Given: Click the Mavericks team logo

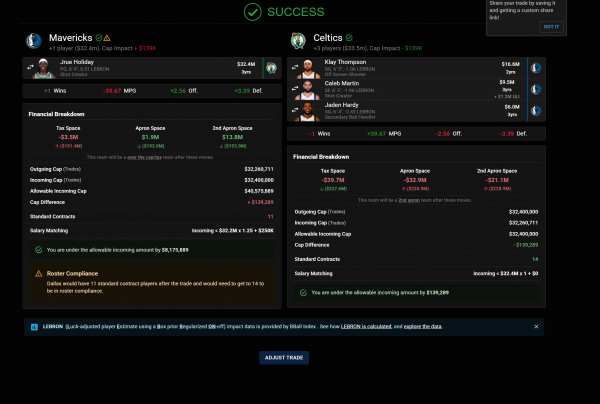Looking at the screenshot, I should click(34, 41).
